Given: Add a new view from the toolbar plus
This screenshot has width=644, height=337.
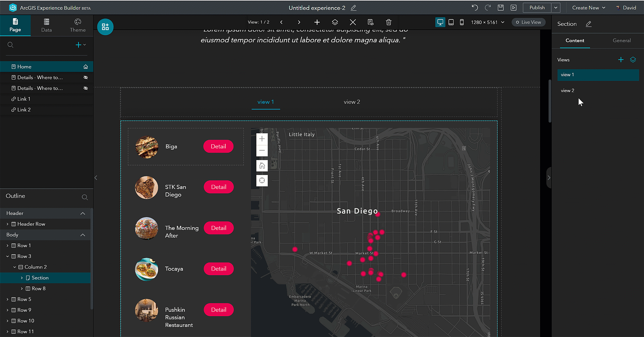Looking at the screenshot, I should (x=317, y=22).
